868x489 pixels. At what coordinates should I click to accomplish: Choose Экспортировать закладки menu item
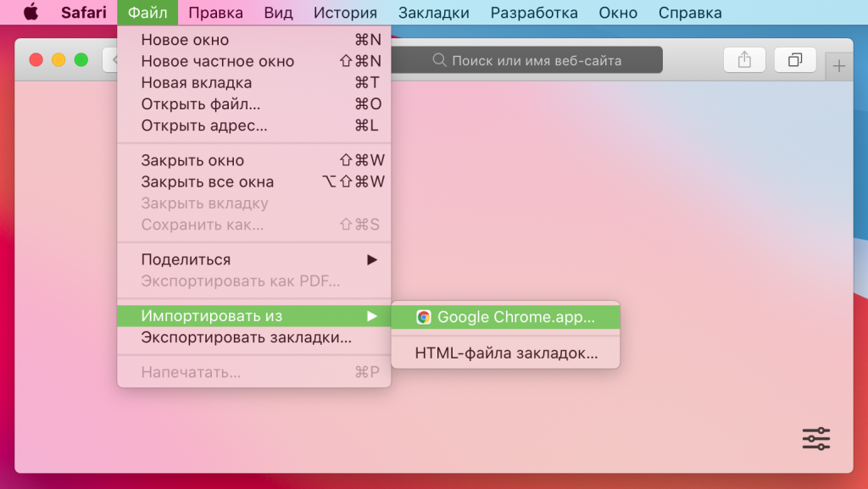246,337
